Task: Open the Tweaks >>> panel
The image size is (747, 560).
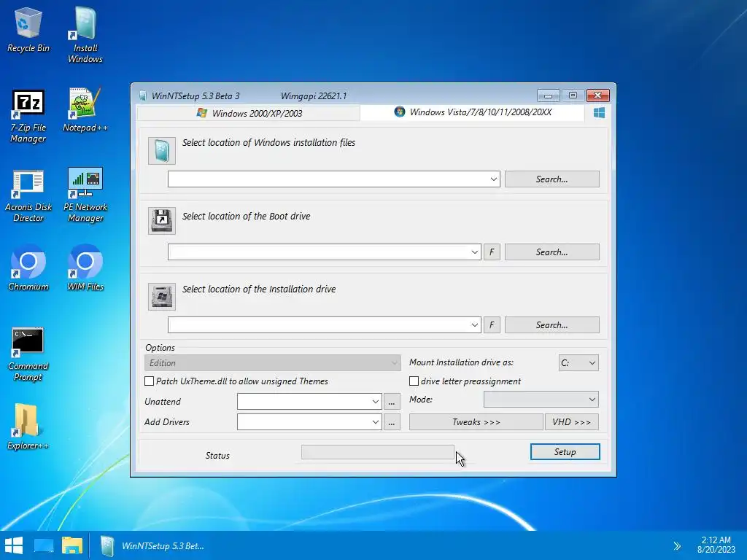Action: coord(476,422)
